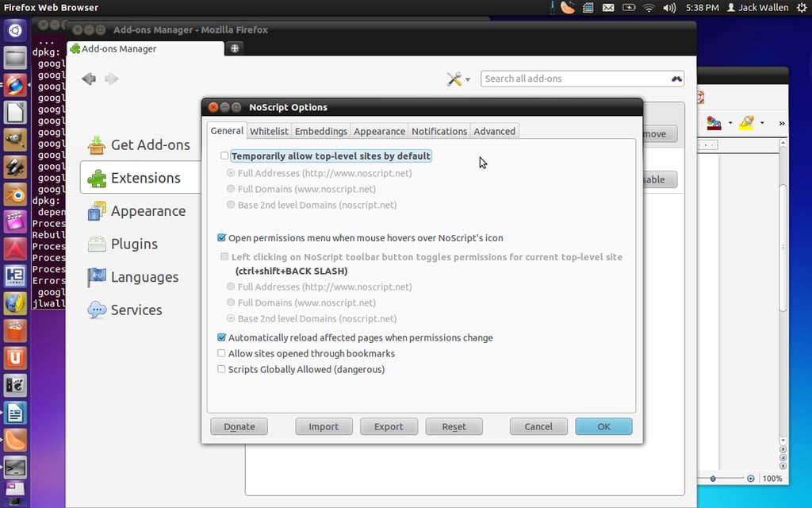Viewport: 812px width, 508px height.
Task: Select Full Domains under Temporarily allow option
Action: coord(231,189)
